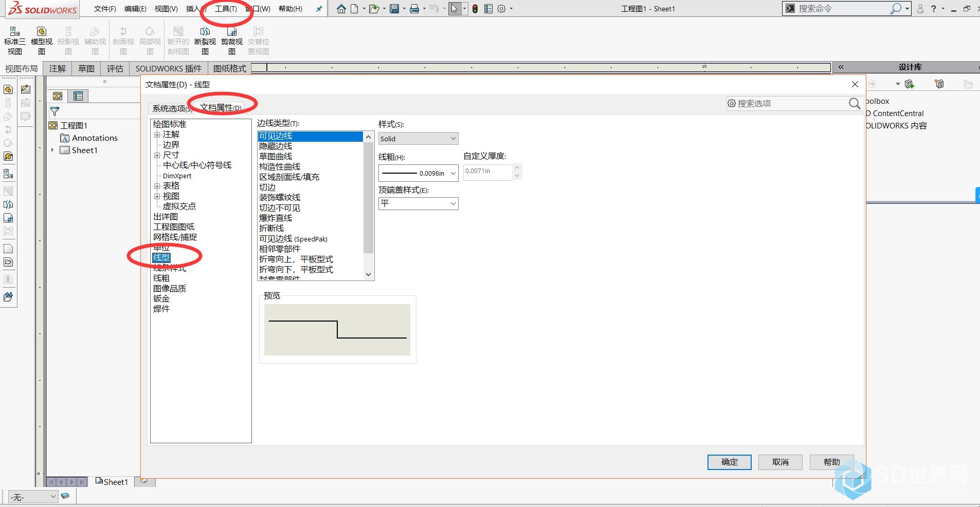Click the Home icon in title toolbar

pos(341,9)
